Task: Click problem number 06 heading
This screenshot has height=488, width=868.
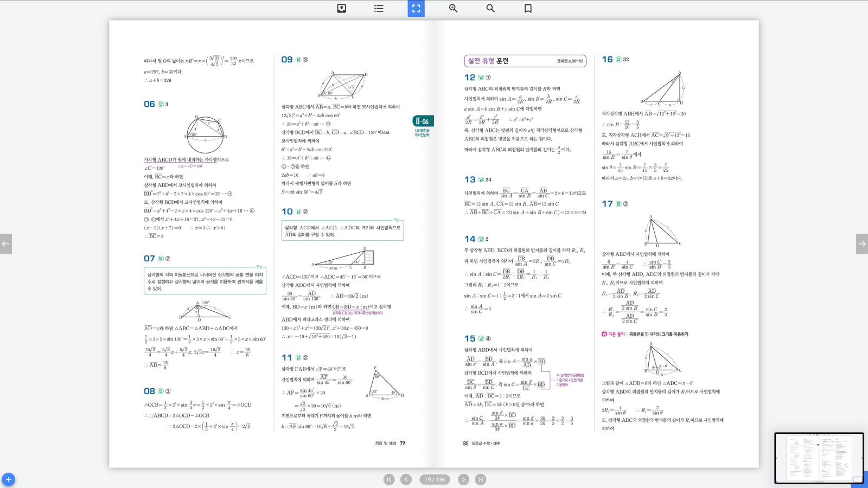Action: click(x=149, y=104)
